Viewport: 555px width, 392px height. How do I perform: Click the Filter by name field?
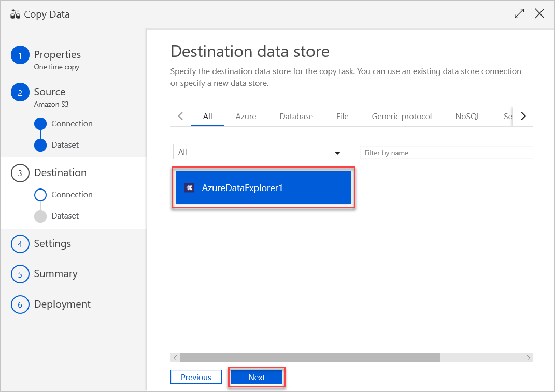[446, 152]
